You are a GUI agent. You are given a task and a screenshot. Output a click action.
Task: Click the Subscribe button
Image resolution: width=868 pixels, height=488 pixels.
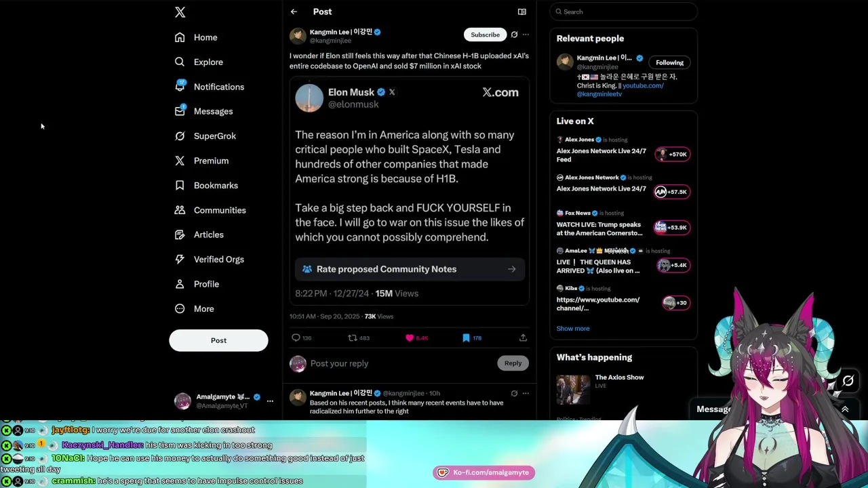pos(485,35)
